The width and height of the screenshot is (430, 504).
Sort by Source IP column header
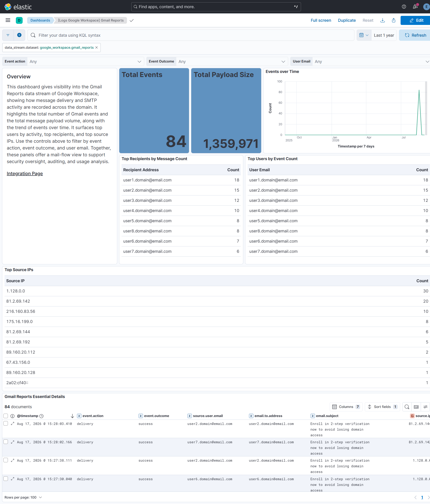point(15,281)
